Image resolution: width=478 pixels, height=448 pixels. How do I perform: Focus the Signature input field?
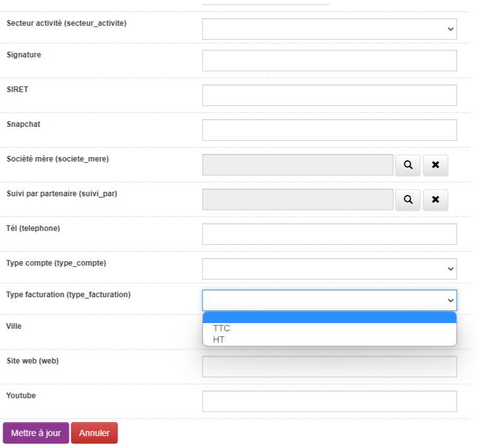coord(329,61)
